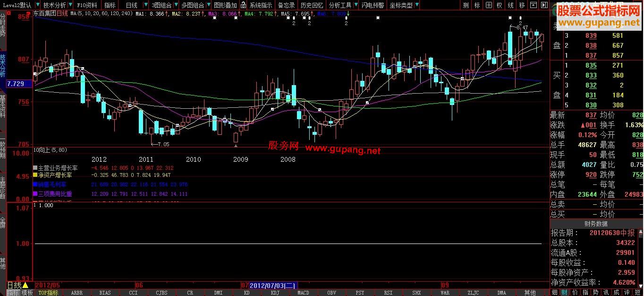This screenshot has width=644, height=296.
Task: Switch indicator to CCI
Action: pos(133,293)
